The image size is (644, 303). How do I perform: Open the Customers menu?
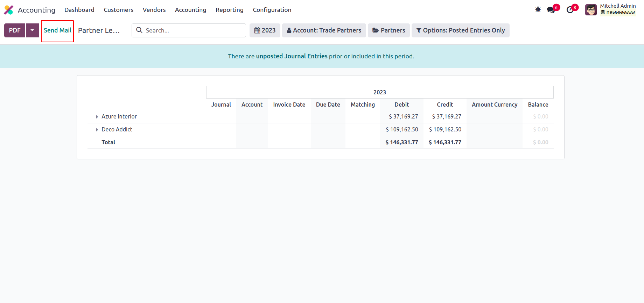tap(118, 10)
